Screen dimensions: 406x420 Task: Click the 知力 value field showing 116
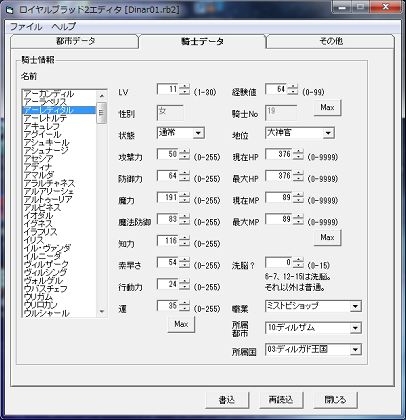pyautogui.click(x=168, y=241)
